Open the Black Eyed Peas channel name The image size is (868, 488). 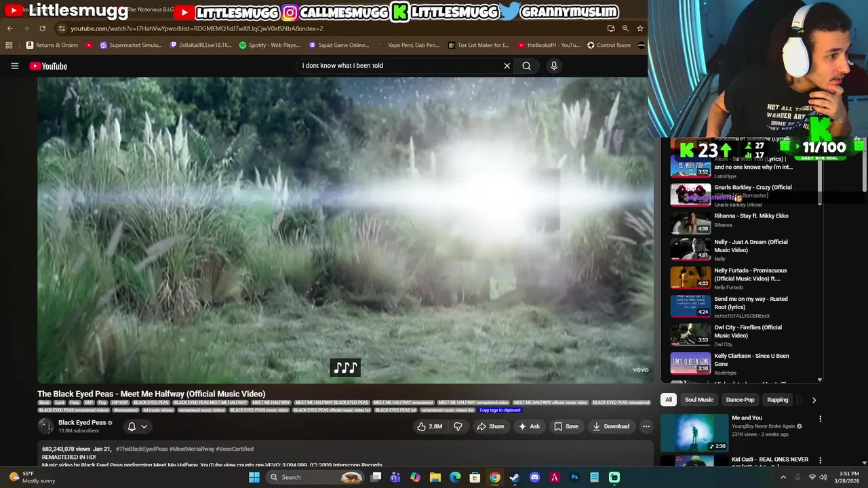point(82,423)
